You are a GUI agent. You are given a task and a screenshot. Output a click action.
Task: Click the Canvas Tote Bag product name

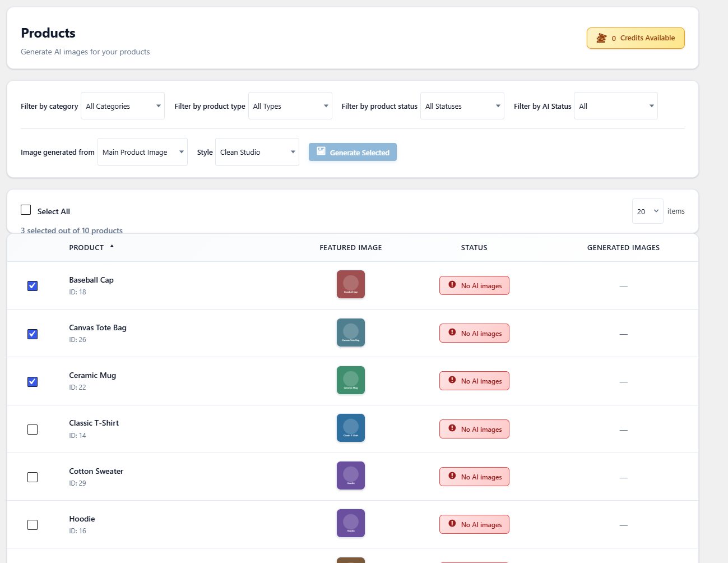click(98, 327)
